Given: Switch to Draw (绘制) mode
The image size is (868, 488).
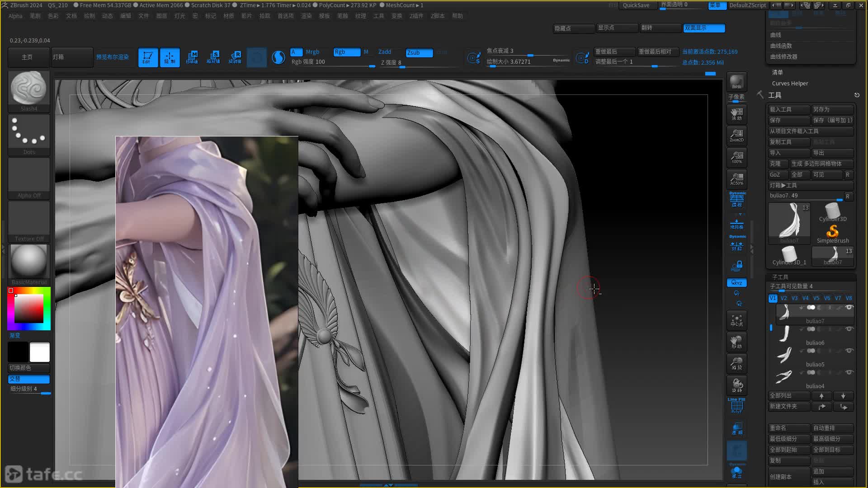Looking at the screenshot, I should [x=170, y=57].
